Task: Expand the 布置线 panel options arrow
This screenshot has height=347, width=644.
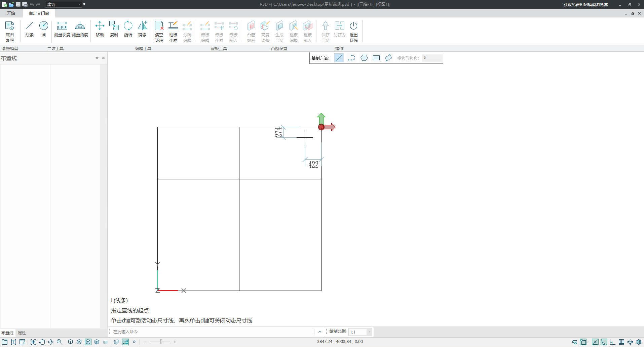Action: click(97, 58)
